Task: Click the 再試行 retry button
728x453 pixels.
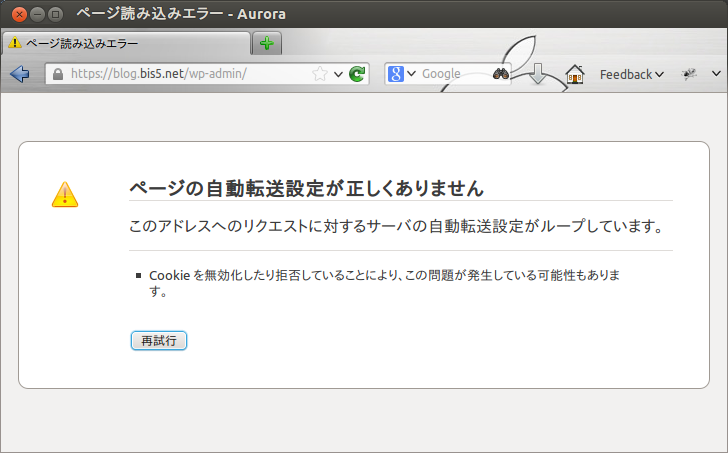Action: coord(159,341)
